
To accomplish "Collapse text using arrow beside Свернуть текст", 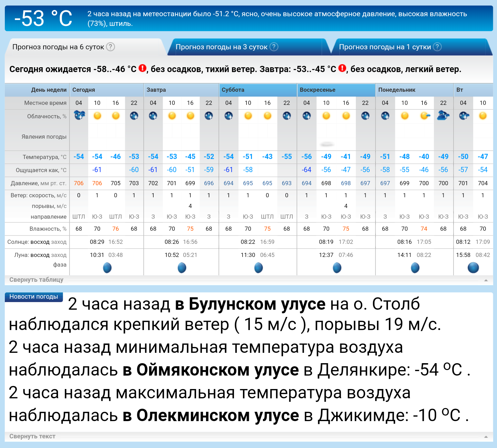I will tap(486, 437).
